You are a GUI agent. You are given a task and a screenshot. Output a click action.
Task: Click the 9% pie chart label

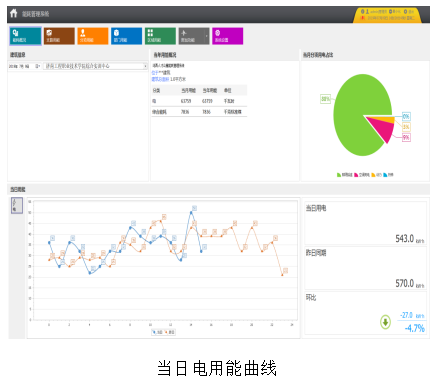[406, 137]
